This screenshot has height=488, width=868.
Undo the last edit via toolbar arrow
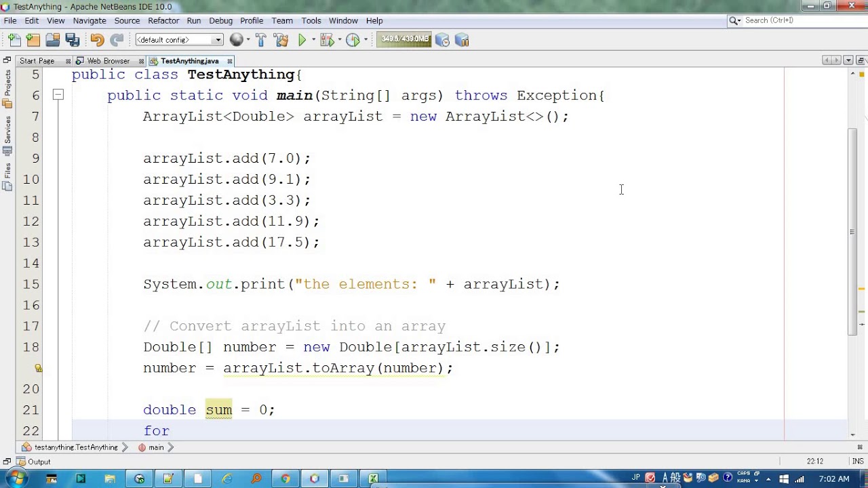tap(97, 40)
